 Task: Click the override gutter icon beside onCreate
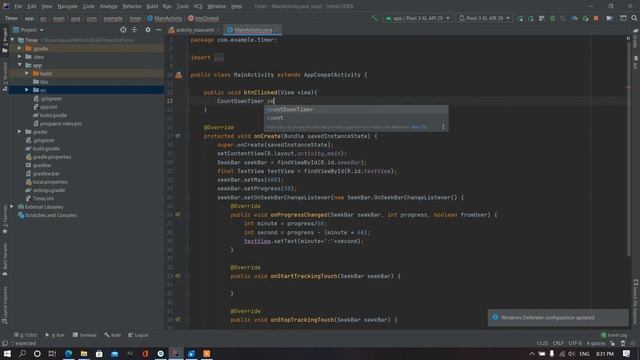(178, 136)
